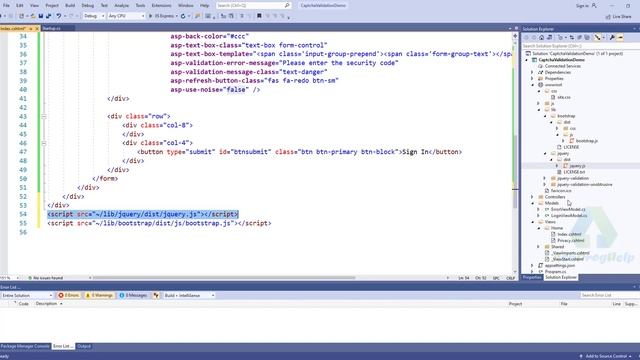Select bootstrap.js in Solution Explorer
Viewport: 640px width, 360px height.
point(587,141)
